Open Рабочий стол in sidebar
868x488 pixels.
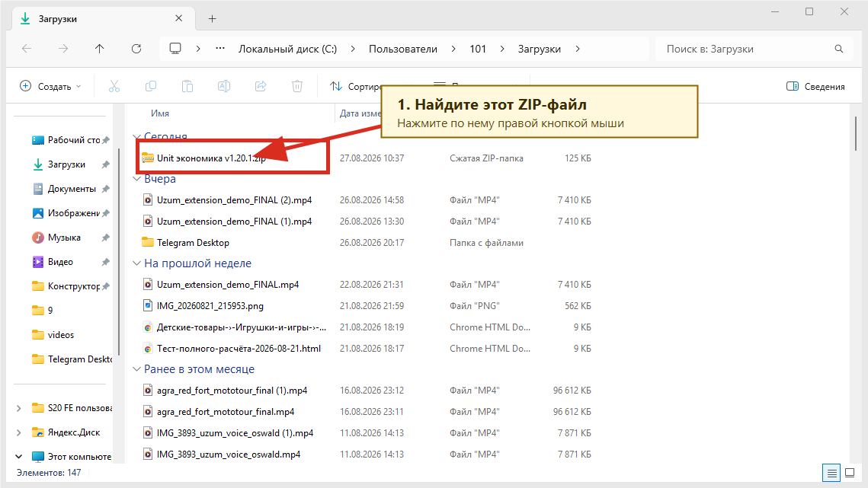pyautogui.click(x=71, y=140)
